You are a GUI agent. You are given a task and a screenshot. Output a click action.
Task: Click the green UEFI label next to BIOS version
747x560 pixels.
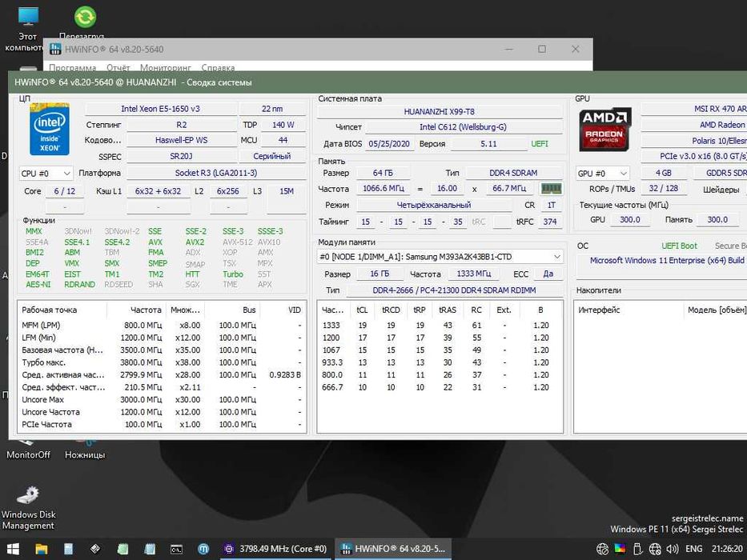point(540,144)
